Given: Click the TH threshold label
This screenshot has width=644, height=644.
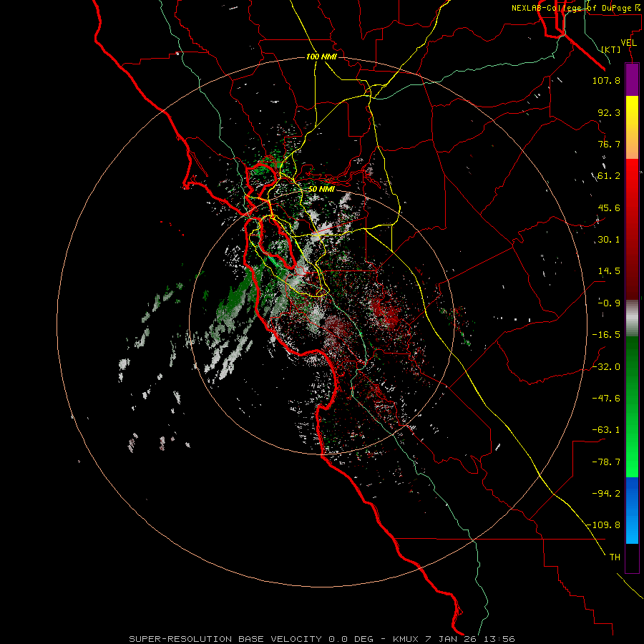Looking at the screenshot, I should point(615,557).
